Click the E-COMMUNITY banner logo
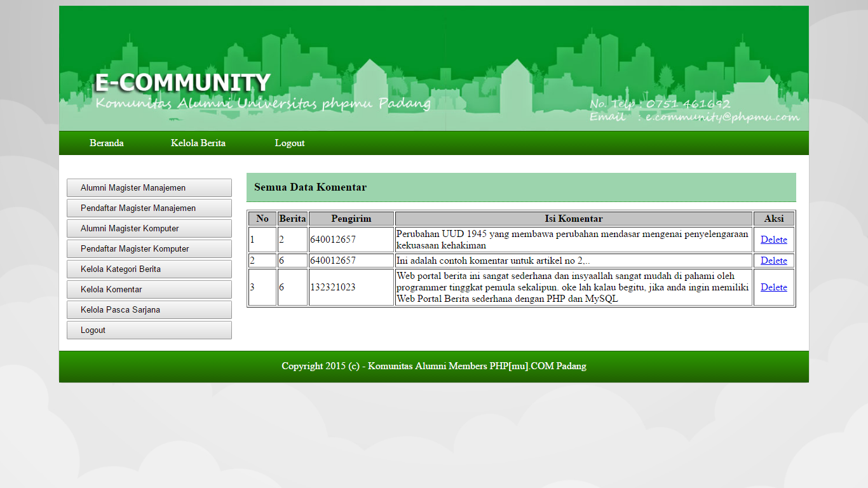The image size is (868, 488). pyautogui.click(x=183, y=83)
